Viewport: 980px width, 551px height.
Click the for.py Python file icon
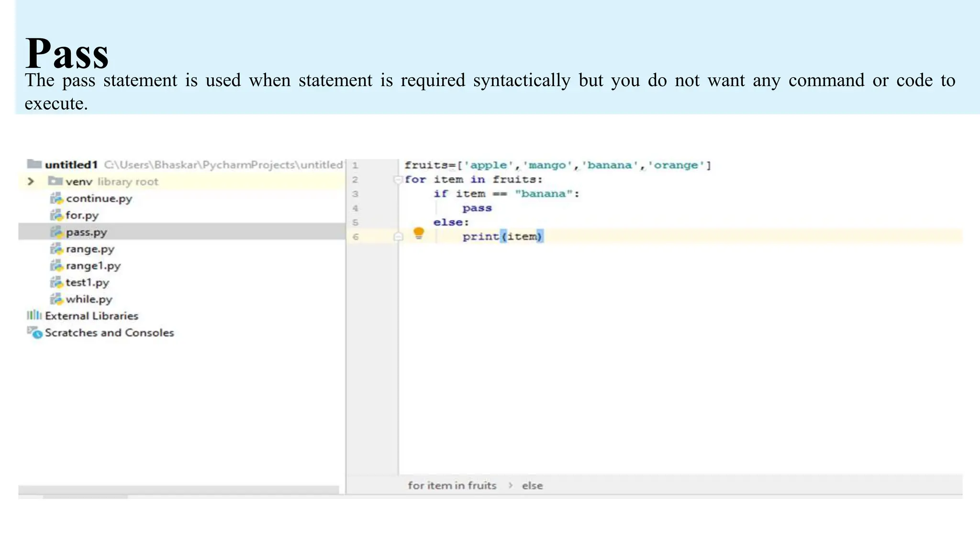(56, 215)
